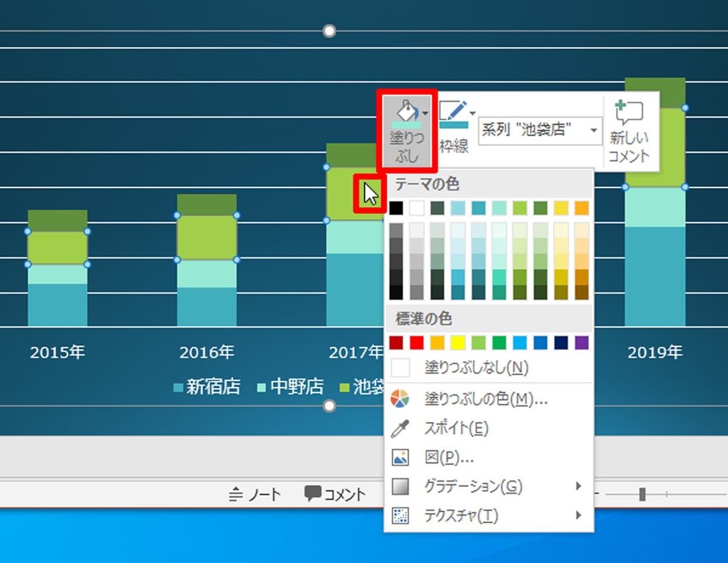Select dark navy in the standard colors row

coord(561,343)
